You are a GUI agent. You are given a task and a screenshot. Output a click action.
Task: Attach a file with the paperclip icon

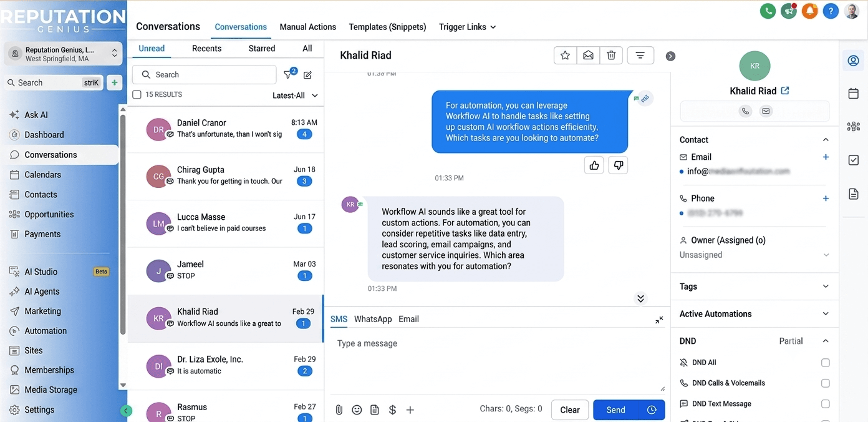click(x=339, y=410)
